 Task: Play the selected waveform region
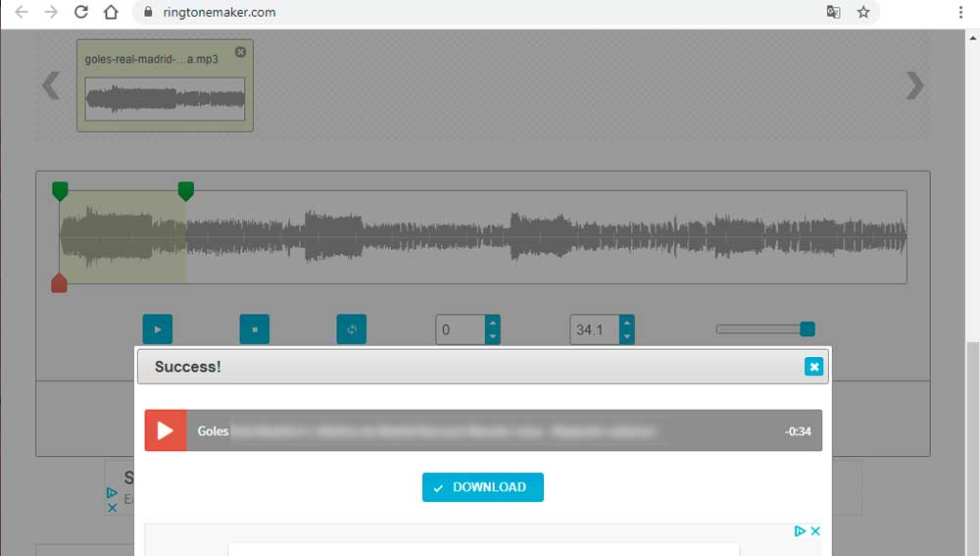coord(157,329)
